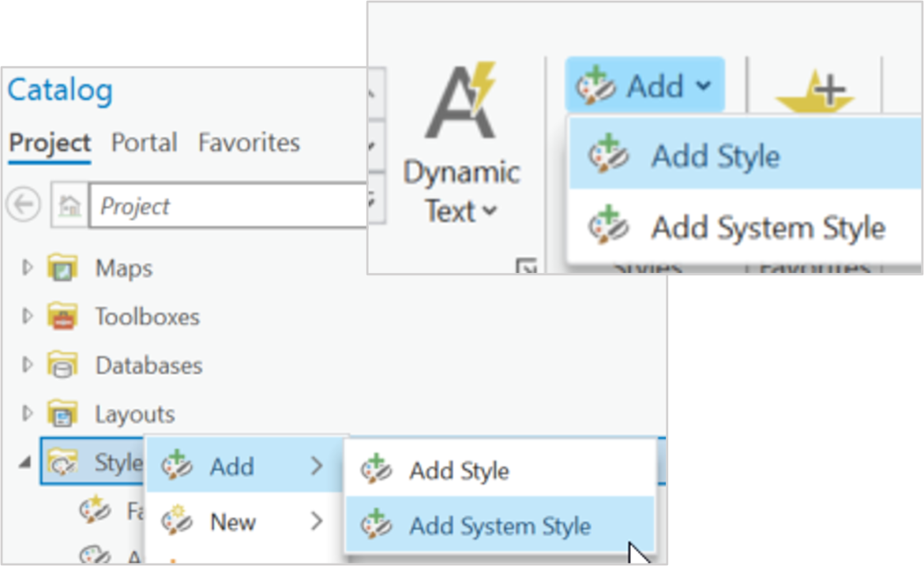This screenshot has height=566, width=924.
Task: Click the home project icon
Action: pos(70,207)
